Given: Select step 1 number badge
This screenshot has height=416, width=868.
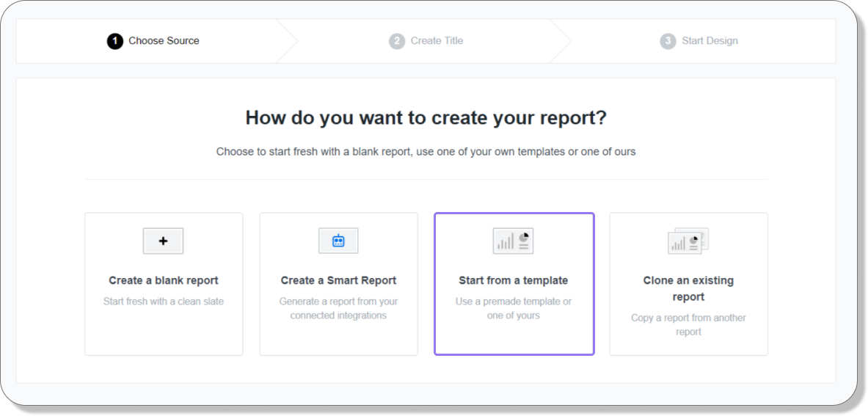Looking at the screenshot, I should 115,41.
